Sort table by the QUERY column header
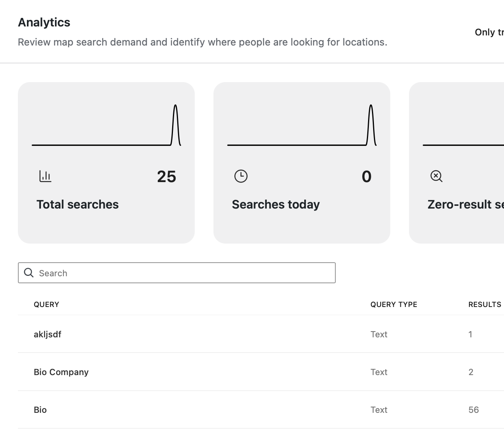Screen dimensions: 504x435 click(46, 304)
